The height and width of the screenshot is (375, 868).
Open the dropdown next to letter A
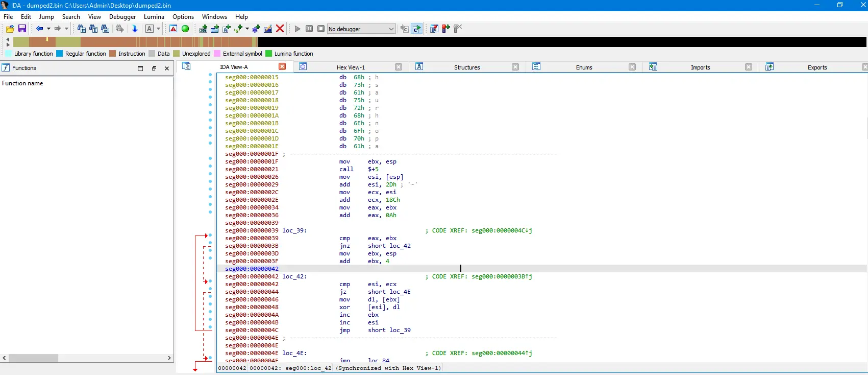158,29
